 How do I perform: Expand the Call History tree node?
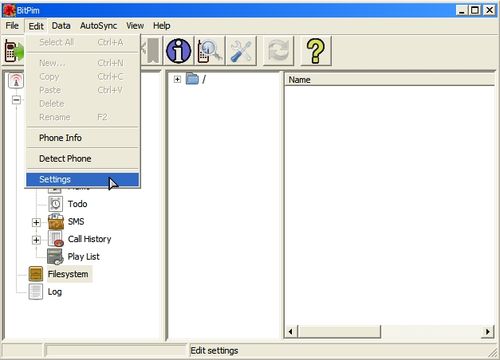pos(36,240)
